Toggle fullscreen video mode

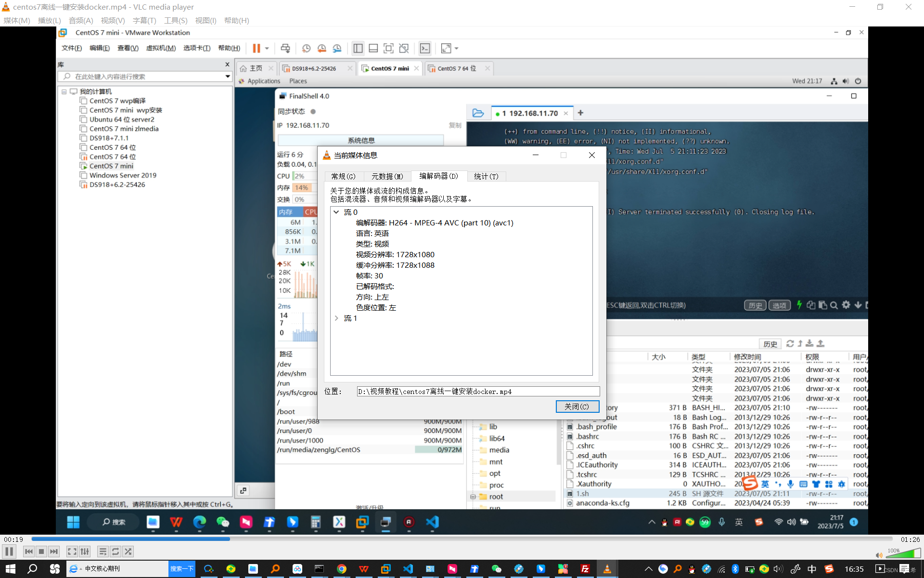click(72, 552)
